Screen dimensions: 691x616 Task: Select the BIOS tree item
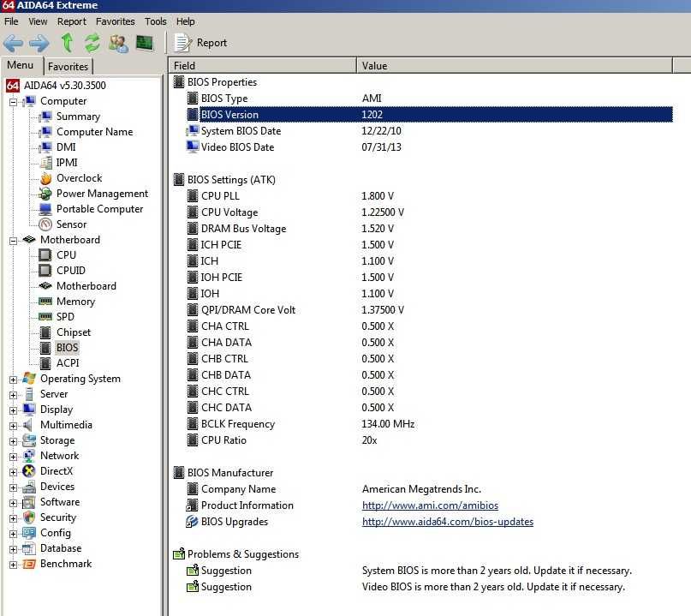67,348
